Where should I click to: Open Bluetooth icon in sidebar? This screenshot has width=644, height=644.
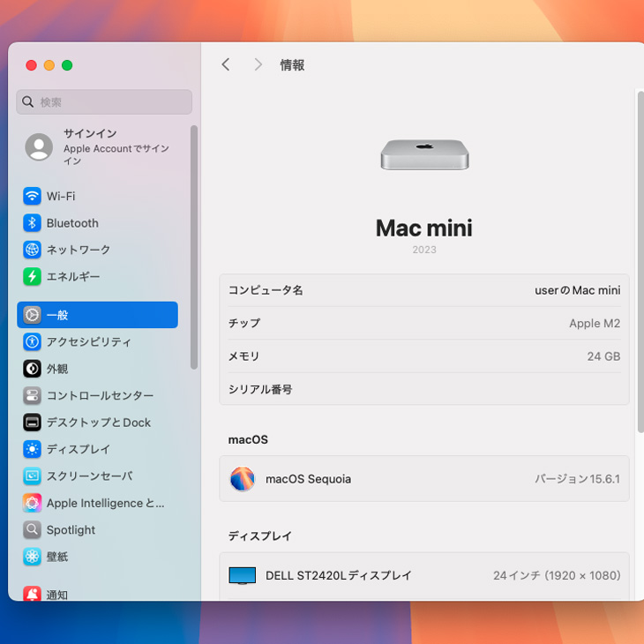[x=32, y=223]
